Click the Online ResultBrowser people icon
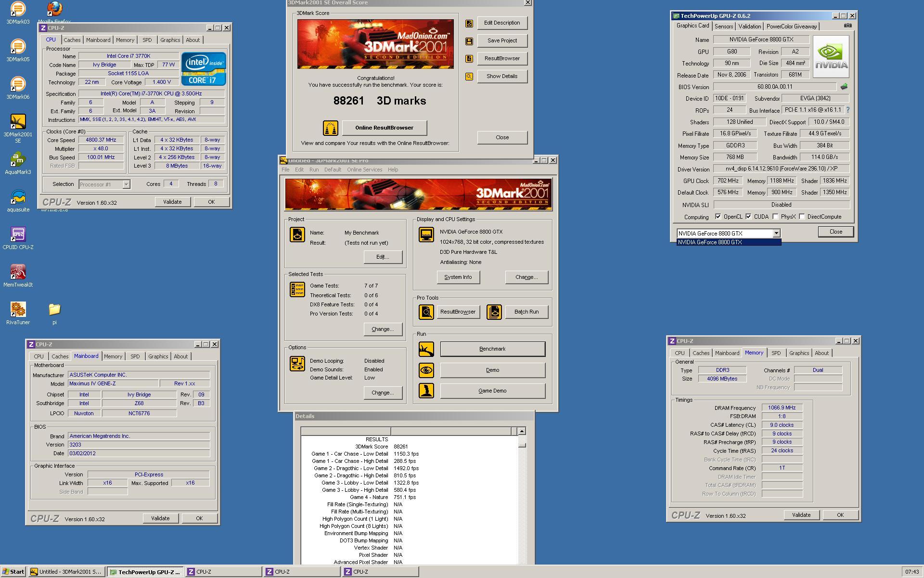Screen dimensions: 924x578 pyautogui.click(x=330, y=128)
